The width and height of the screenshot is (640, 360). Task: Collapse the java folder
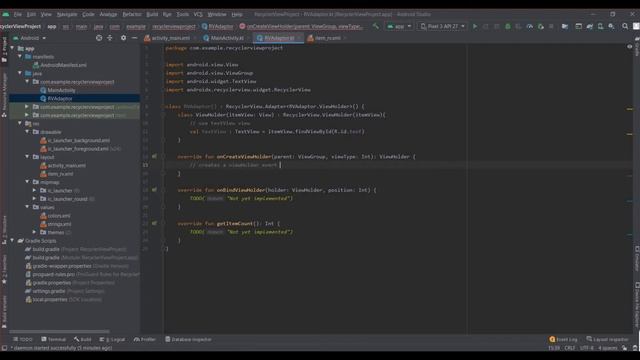pos(20,73)
